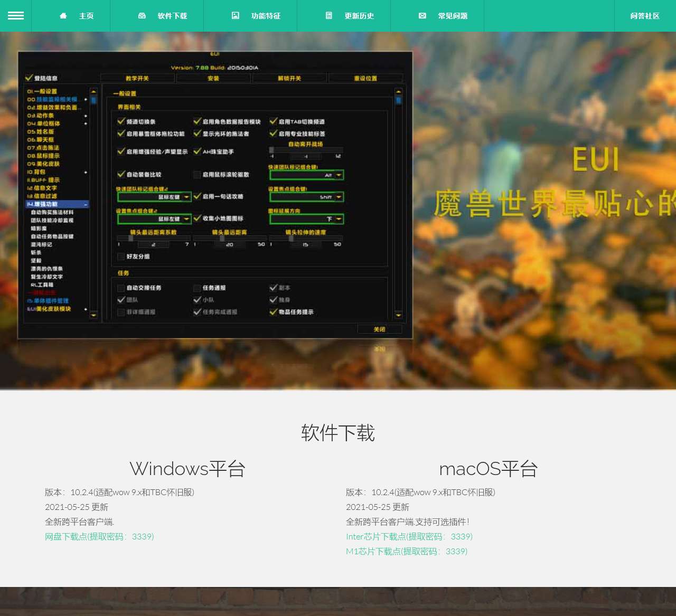Select 自动购买施法材料 sub-item
Viewport: 676px width, 616px height.
point(52,212)
